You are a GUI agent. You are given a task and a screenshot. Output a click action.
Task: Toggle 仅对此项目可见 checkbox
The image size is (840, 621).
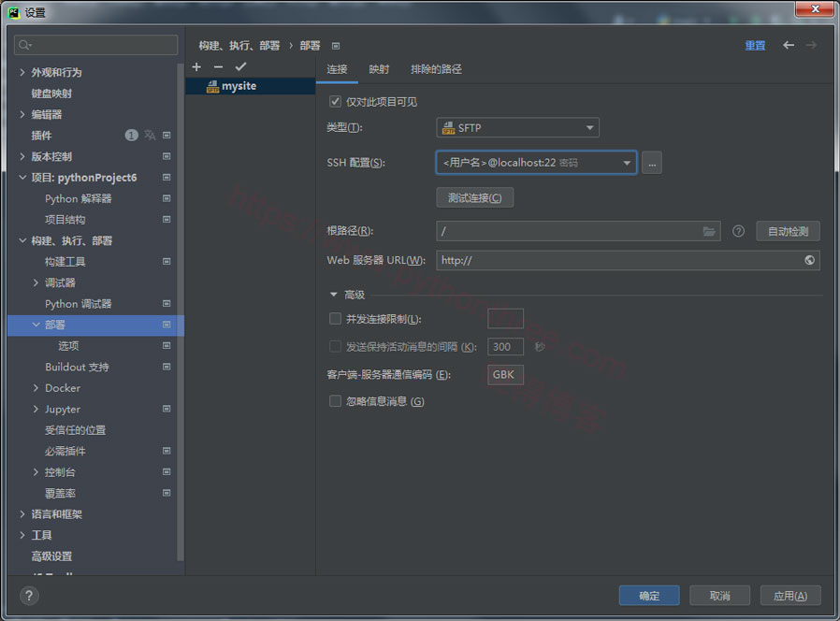click(x=335, y=101)
